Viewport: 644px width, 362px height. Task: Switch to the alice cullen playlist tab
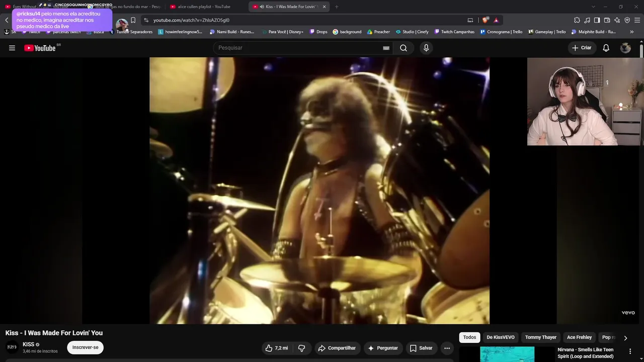point(205,7)
